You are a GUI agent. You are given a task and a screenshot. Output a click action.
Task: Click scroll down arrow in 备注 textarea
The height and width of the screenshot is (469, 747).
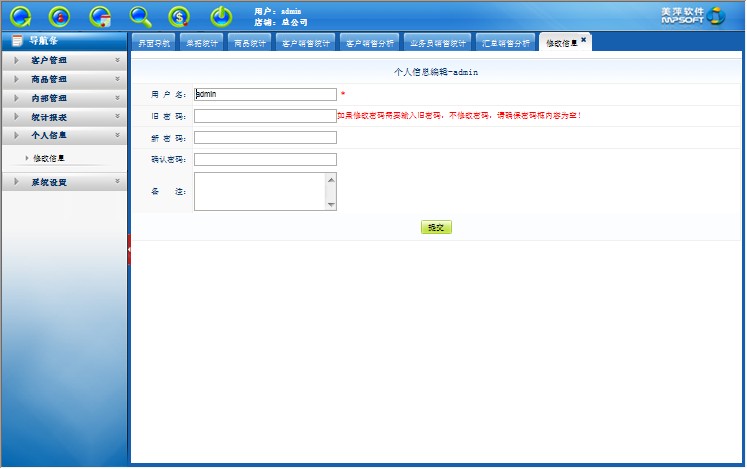(x=332, y=205)
